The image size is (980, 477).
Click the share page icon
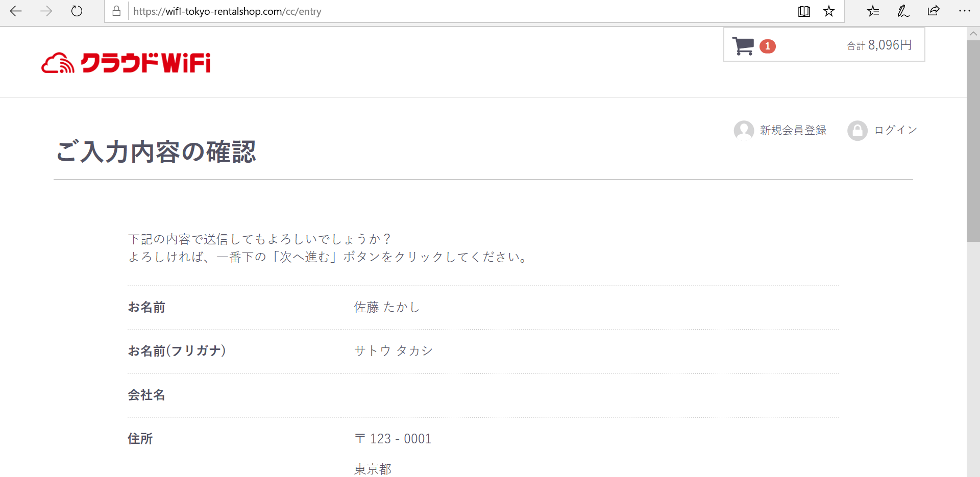point(934,11)
